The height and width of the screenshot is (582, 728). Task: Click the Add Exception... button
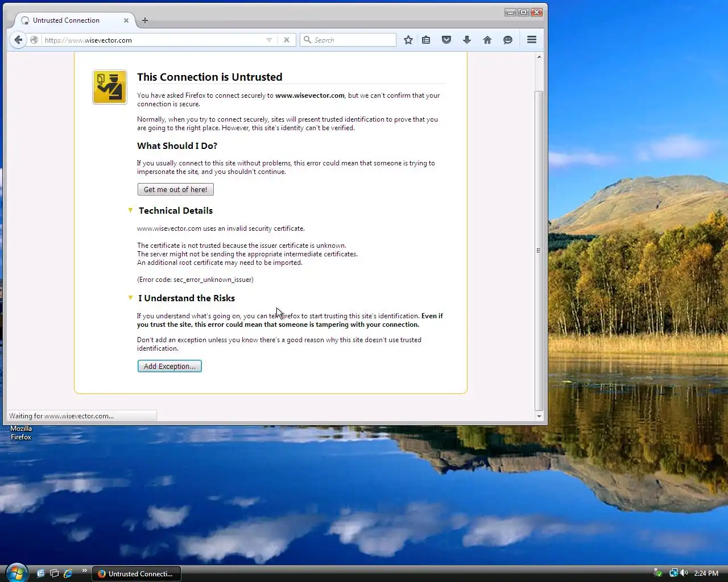169,366
